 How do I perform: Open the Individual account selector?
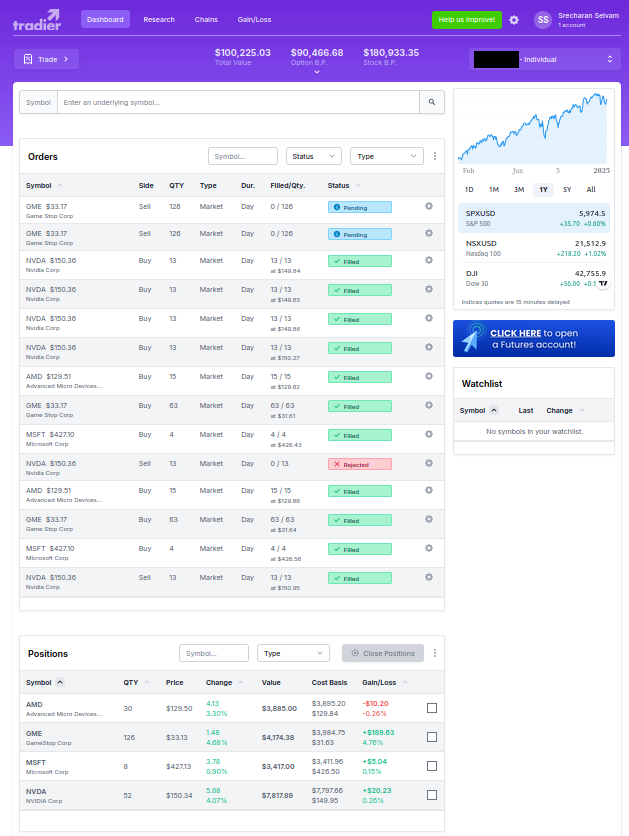(x=545, y=59)
